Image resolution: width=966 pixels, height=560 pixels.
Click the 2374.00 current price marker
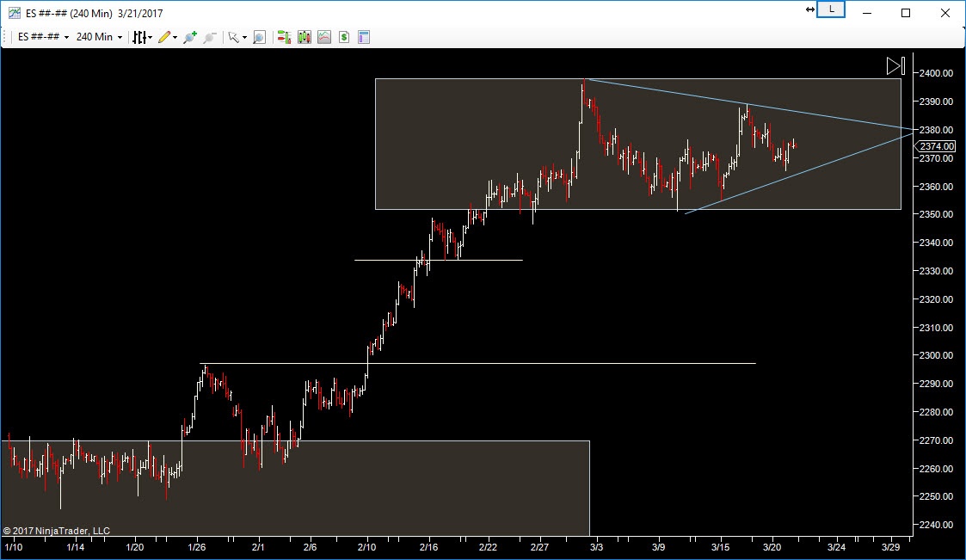pos(937,146)
